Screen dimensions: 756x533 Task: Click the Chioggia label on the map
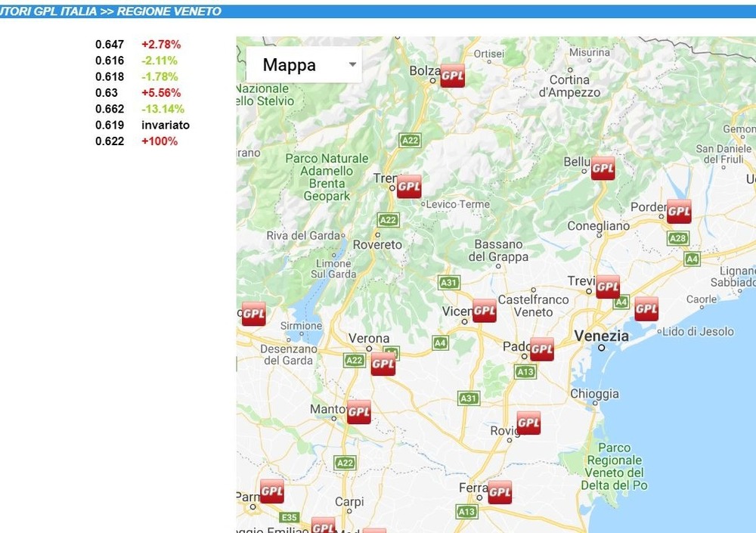click(594, 394)
